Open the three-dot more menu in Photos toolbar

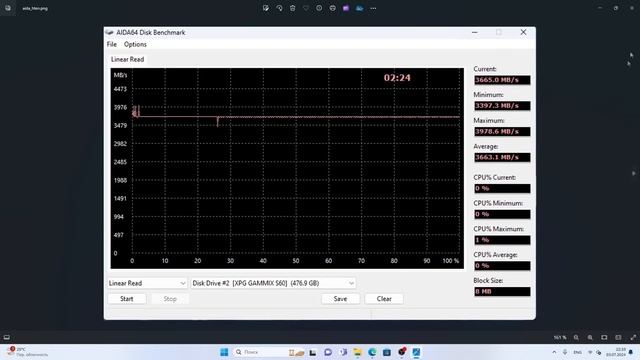[373, 8]
